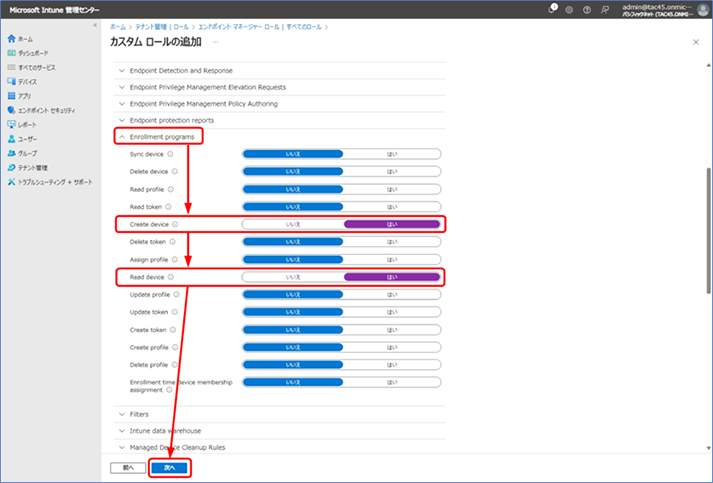Click the テナント管理 | ロール breadcrumb link
The image size is (713, 483).
pos(162,27)
